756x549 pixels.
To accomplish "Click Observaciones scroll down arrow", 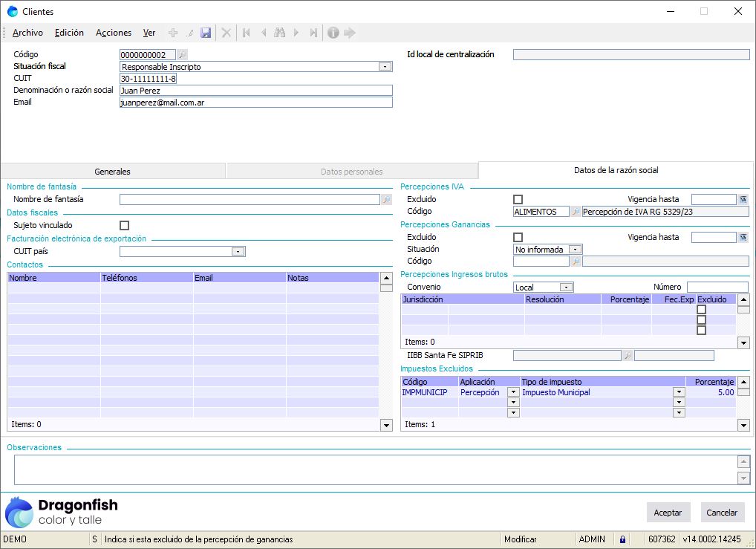I will pyautogui.click(x=743, y=478).
